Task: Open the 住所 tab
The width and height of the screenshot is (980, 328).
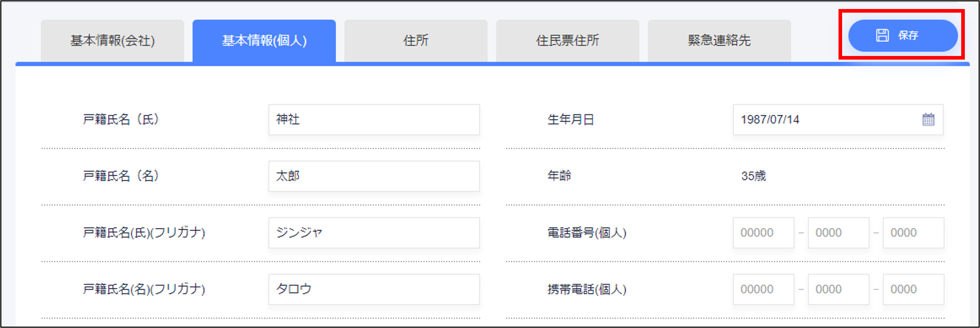Action: (416, 41)
